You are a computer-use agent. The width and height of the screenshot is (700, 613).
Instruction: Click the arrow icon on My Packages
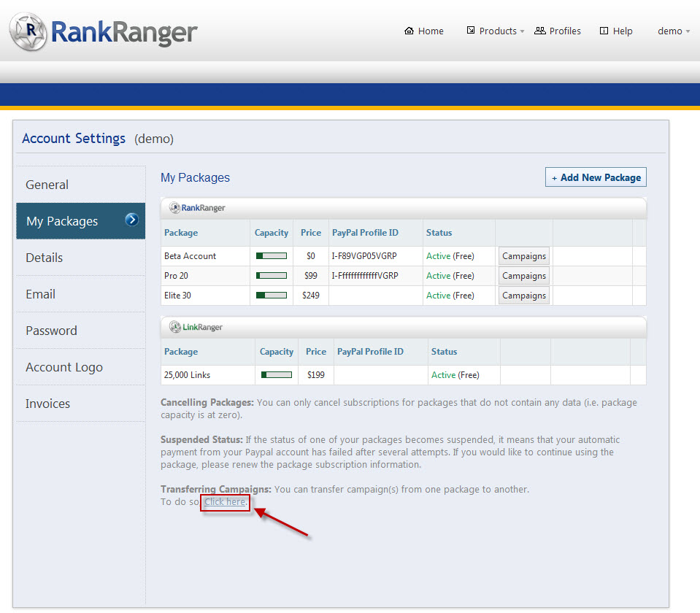(131, 220)
